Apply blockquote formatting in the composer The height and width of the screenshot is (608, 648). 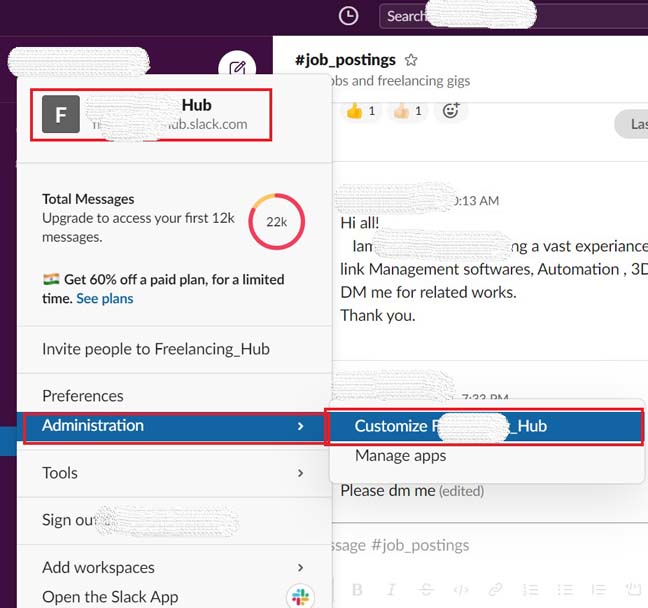point(598,589)
